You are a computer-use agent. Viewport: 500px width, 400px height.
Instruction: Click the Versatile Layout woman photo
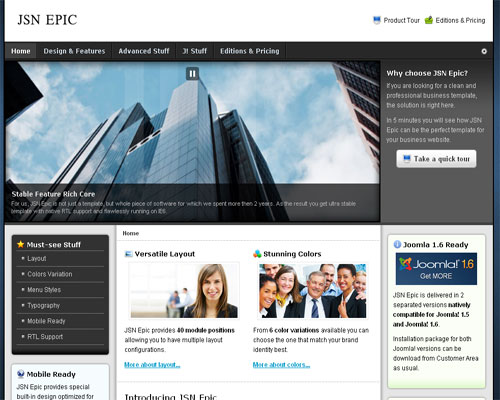(x=184, y=291)
